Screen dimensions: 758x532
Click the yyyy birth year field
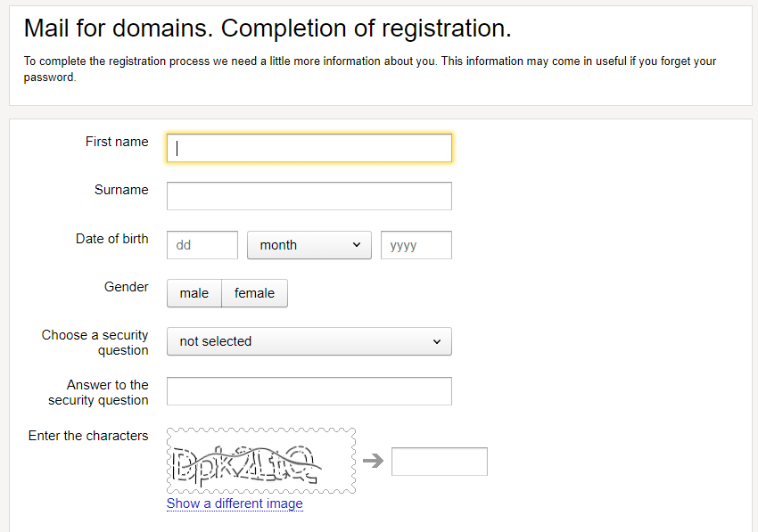coord(416,245)
